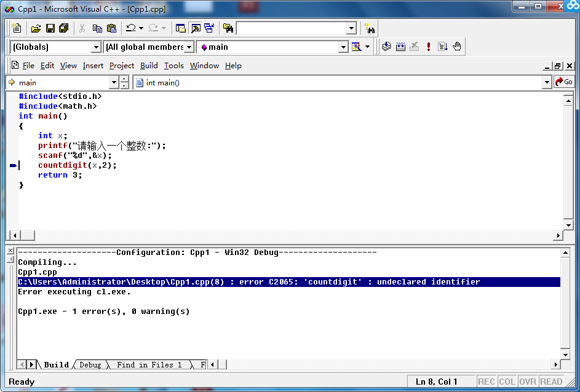
Task: Click the code editor scroll up arrow
Action: pyautogui.click(x=568, y=100)
